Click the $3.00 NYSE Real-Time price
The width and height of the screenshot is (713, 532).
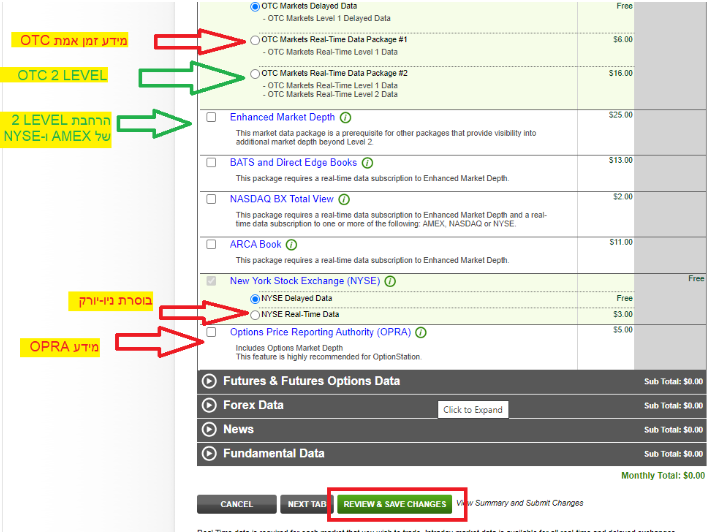[623, 315]
